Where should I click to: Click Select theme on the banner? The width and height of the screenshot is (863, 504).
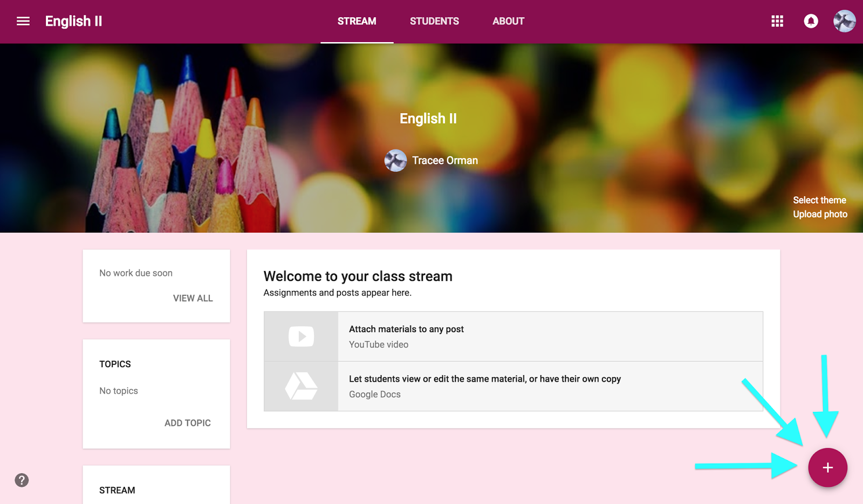[x=819, y=199]
